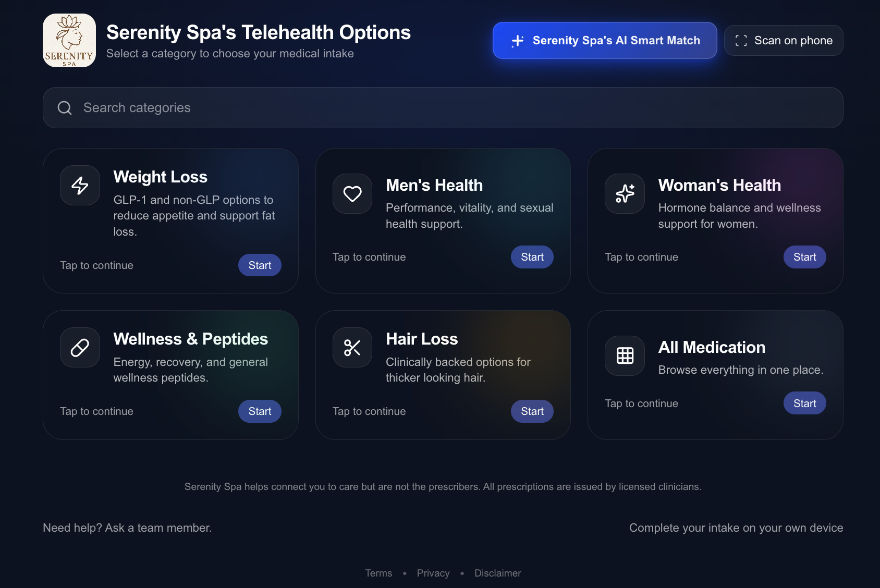Open the Privacy footer link

pyautogui.click(x=433, y=573)
